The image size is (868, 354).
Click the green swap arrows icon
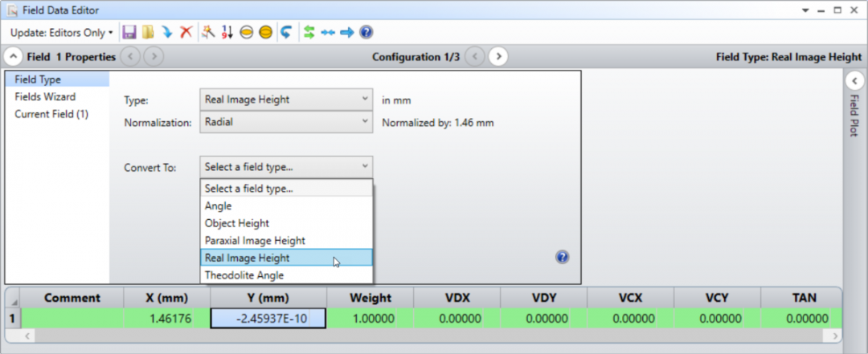pyautogui.click(x=309, y=33)
